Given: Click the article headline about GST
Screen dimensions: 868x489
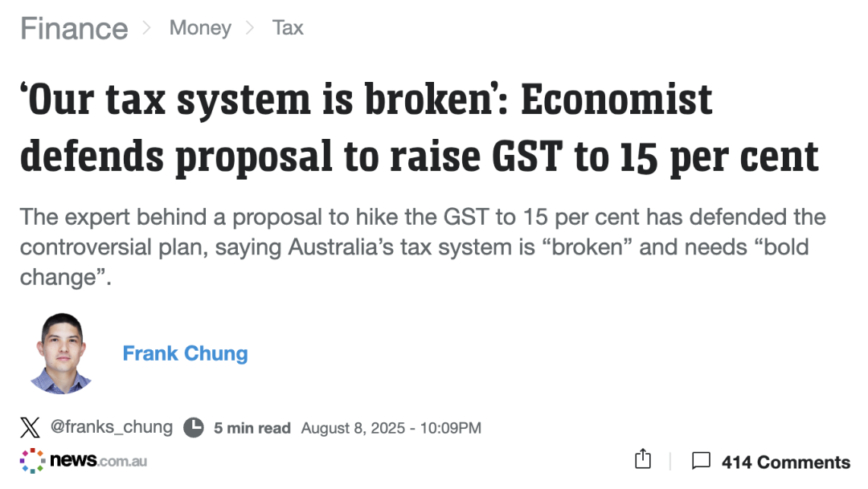Looking at the screenshot, I should pos(418,128).
